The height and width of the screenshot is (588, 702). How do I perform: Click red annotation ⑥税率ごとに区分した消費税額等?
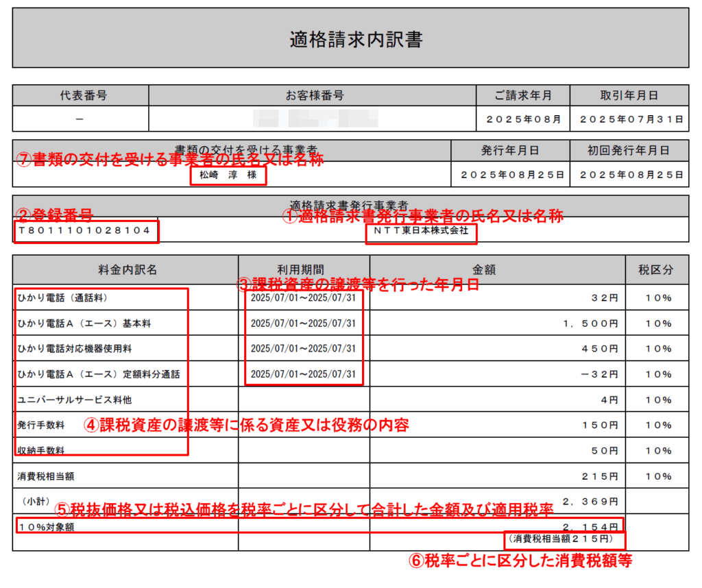(x=520, y=561)
